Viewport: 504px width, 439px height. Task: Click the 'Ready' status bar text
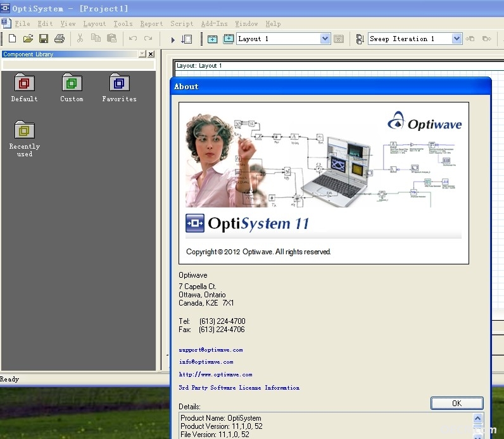[x=9, y=380]
